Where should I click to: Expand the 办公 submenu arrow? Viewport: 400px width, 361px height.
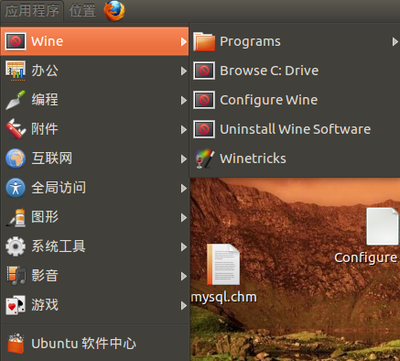coord(183,71)
